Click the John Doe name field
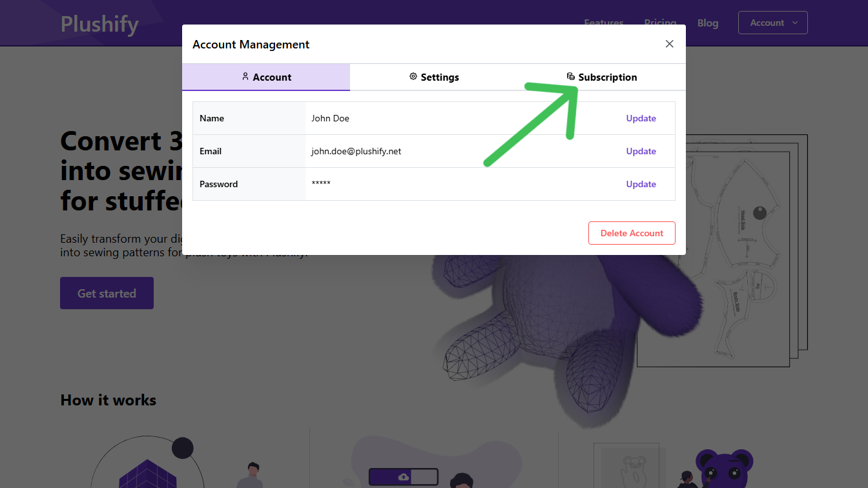868x488 pixels. 331,118
